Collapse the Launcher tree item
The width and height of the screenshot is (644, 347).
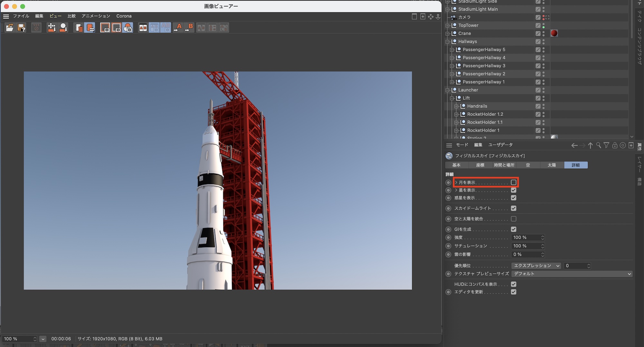pyautogui.click(x=448, y=90)
